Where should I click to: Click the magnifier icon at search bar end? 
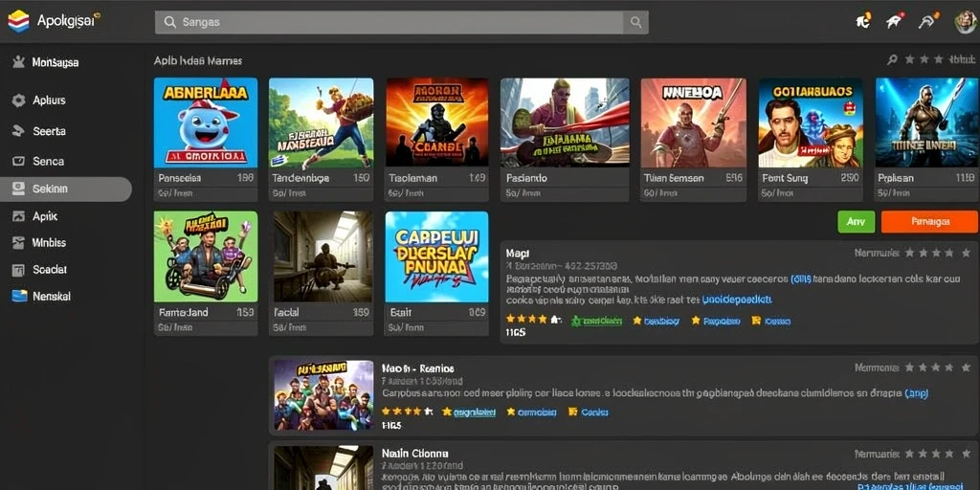635,22
